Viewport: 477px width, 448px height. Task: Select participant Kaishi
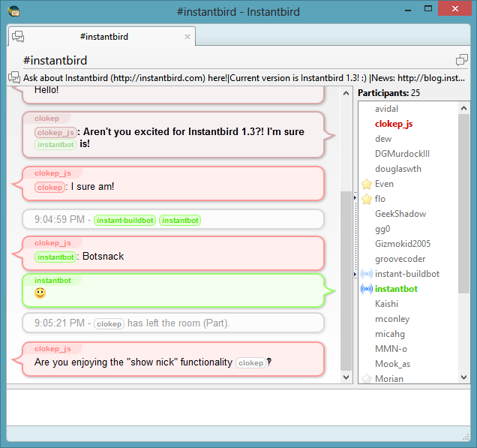pyautogui.click(x=409, y=304)
